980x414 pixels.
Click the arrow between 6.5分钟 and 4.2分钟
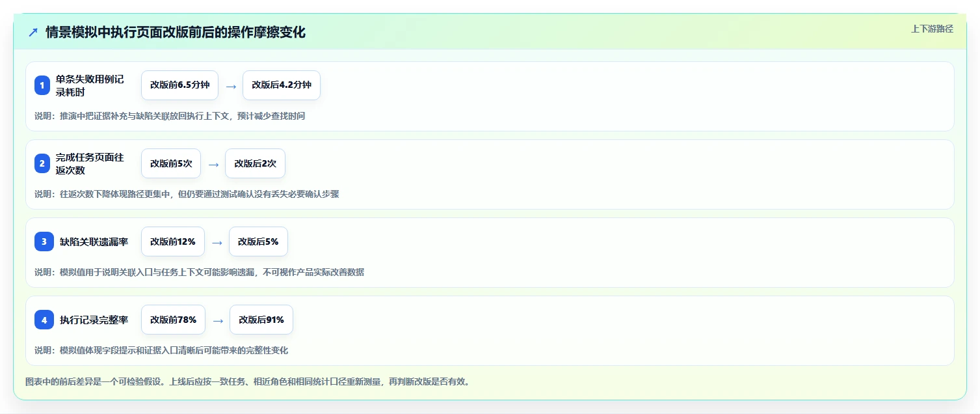pyautogui.click(x=231, y=86)
